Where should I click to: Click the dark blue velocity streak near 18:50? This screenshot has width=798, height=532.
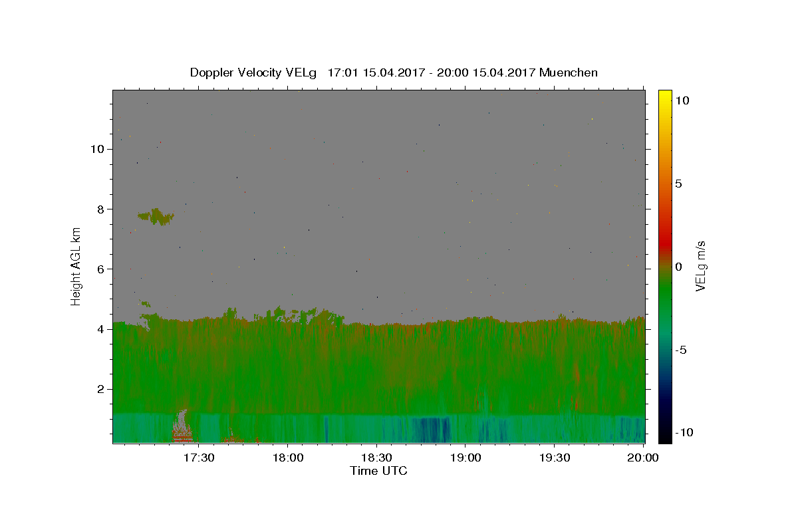(430, 430)
